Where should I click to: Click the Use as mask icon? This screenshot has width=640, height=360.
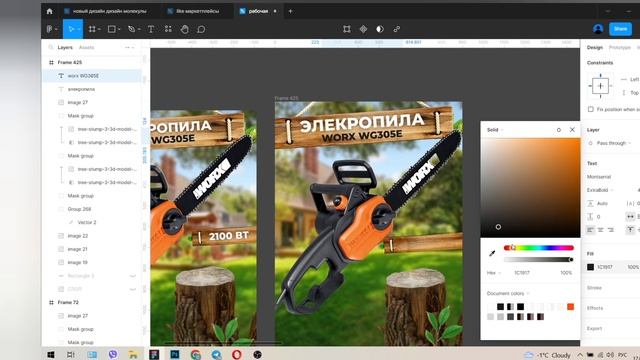(380, 29)
